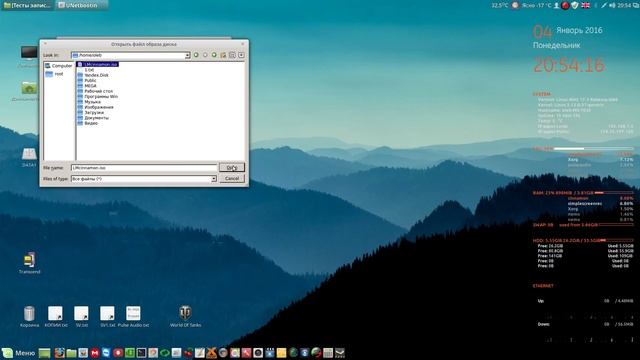Image resolution: width=640 pixels, height=360 pixels.
Task: Go back using the green back arrow
Action: 196,55
